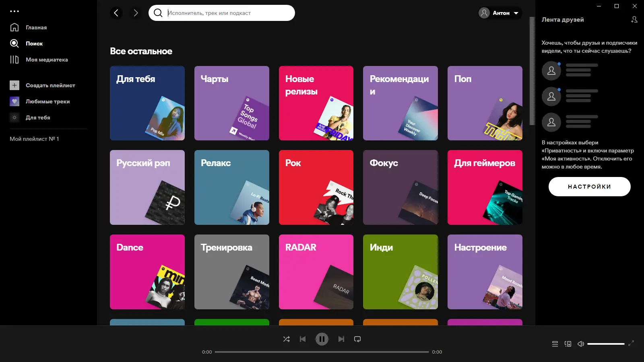Click the track progress bar
644x362 pixels.
pos(322,352)
